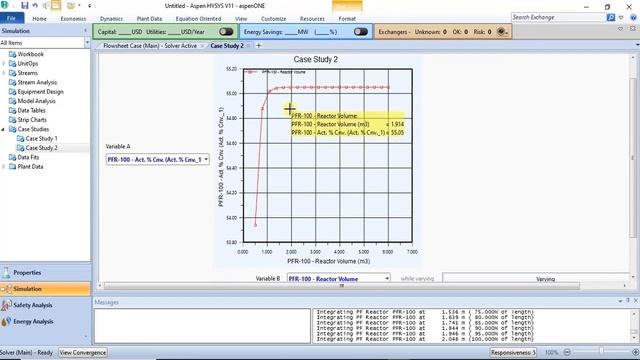
Task: Add a new tab with plus button
Action: click(x=258, y=46)
